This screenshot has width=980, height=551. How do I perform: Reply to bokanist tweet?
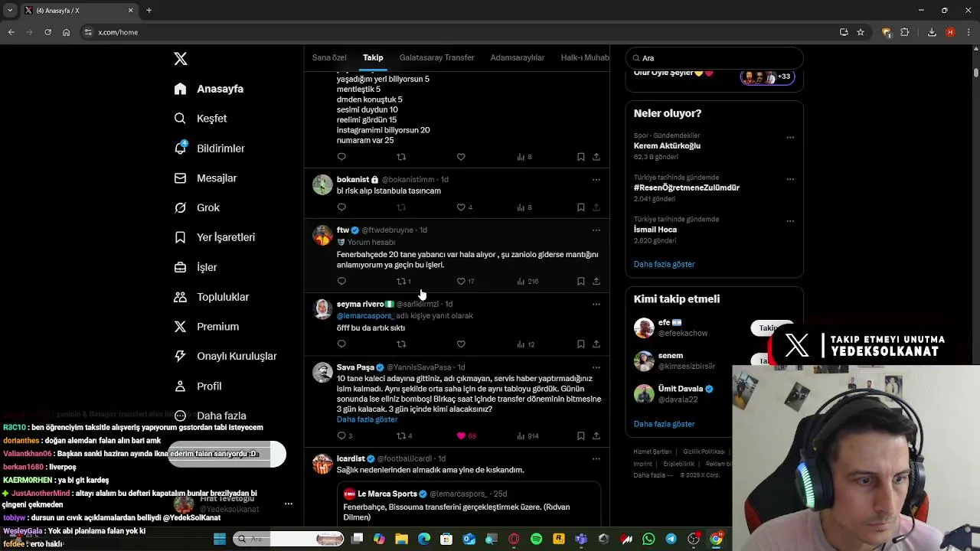(x=341, y=207)
